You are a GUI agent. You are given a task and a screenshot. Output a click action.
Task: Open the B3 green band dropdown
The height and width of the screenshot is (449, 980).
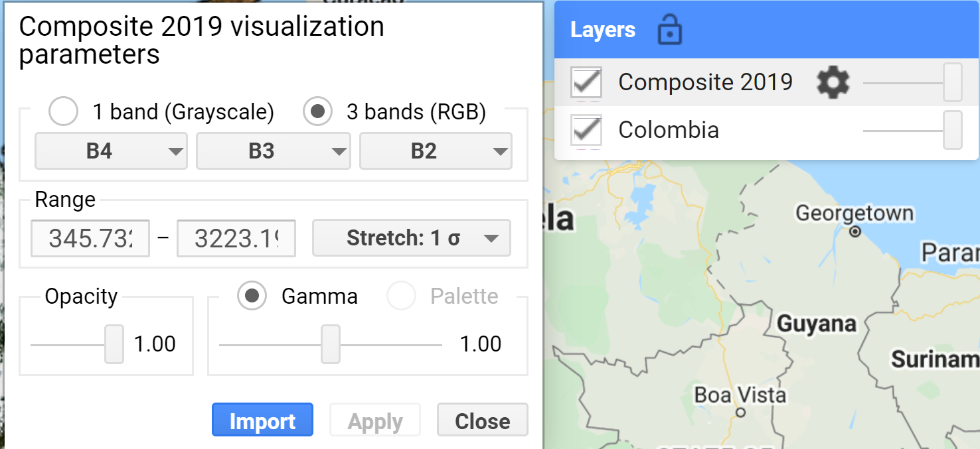tap(273, 151)
